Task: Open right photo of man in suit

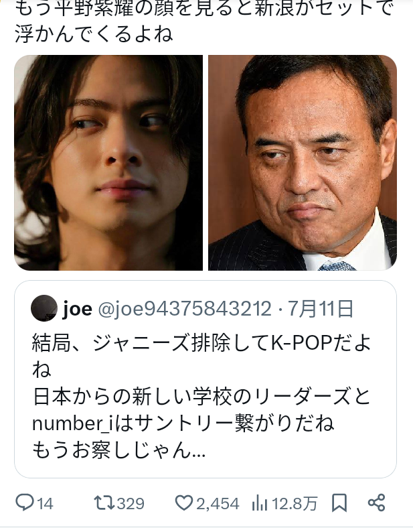Action: pyautogui.click(x=303, y=163)
